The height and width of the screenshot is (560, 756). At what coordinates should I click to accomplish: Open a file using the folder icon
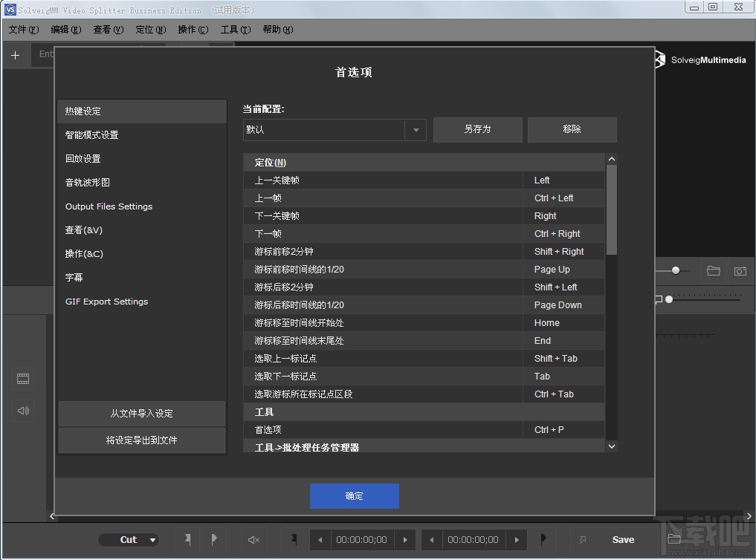click(713, 271)
